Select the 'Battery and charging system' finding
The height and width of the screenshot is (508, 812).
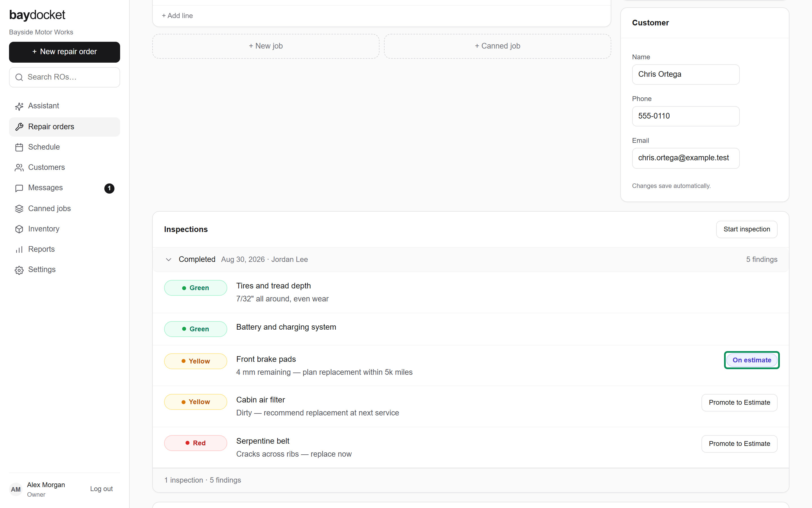click(286, 327)
